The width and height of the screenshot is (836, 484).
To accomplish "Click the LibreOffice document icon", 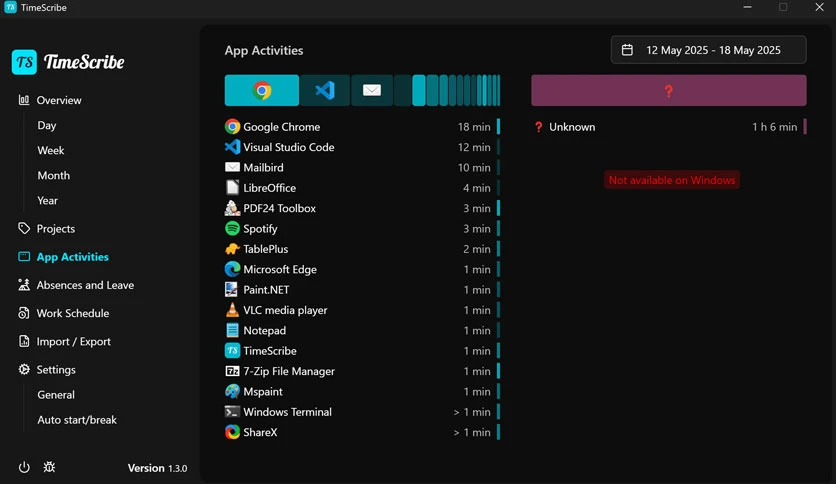I will coord(232,187).
